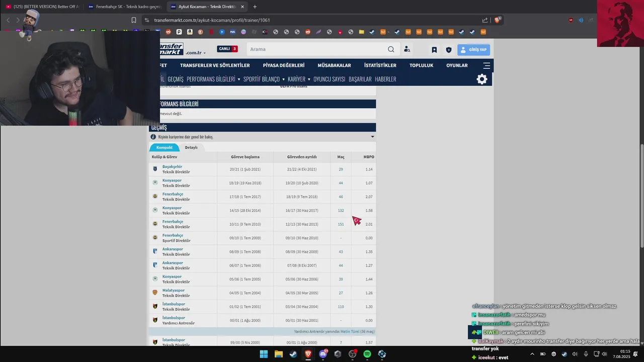Click the Göreve başlama column header
Viewport: 644px width, 362px height.
(245, 157)
